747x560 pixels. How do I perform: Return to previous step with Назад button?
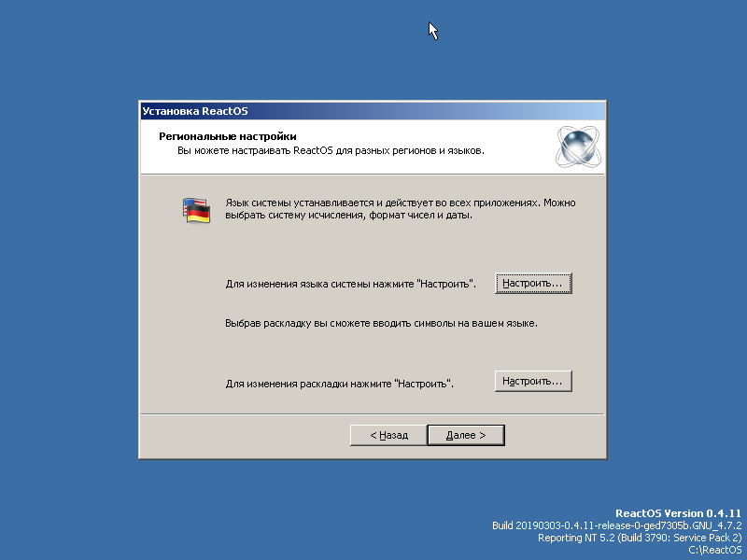pyautogui.click(x=388, y=435)
